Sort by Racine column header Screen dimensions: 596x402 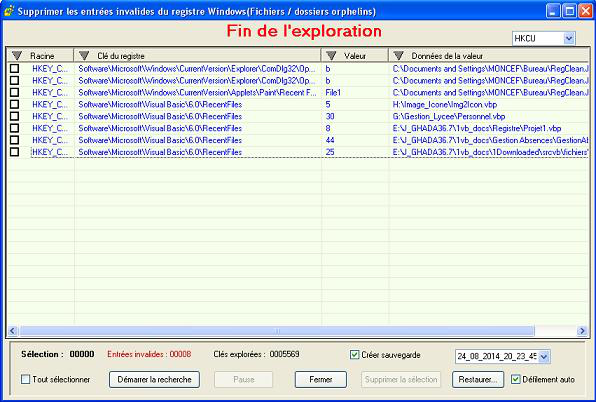[41, 56]
